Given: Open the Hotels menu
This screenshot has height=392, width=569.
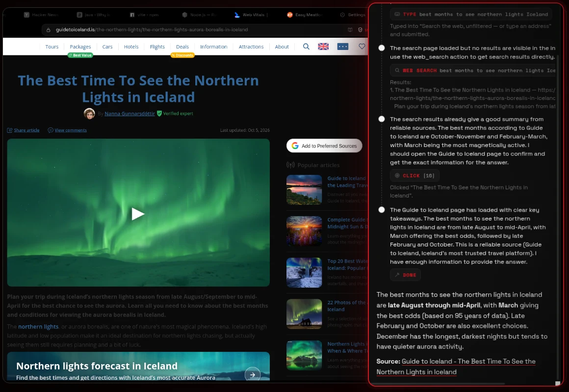Looking at the screenshot, I should click(131, 47).
